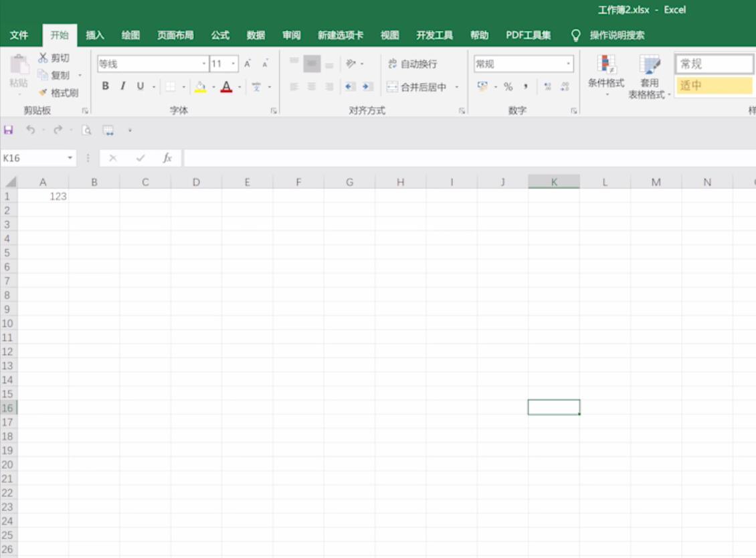Click the 操作说明搜索 search box

coord(617,35)
